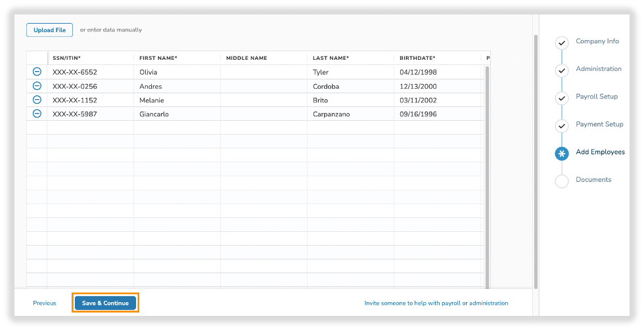Go to the Documents step label
Image resolution: width=644 pixels, height=331 pixels.
[593, 180]
